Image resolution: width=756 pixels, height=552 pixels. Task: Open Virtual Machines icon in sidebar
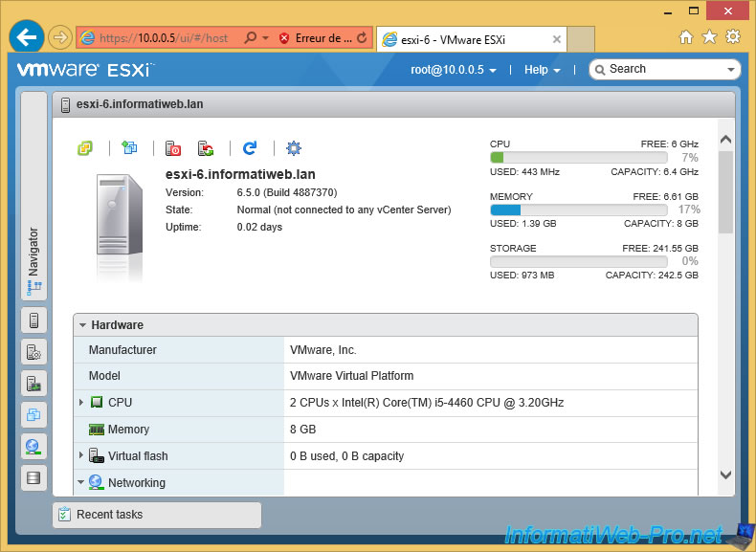[33, 414]
